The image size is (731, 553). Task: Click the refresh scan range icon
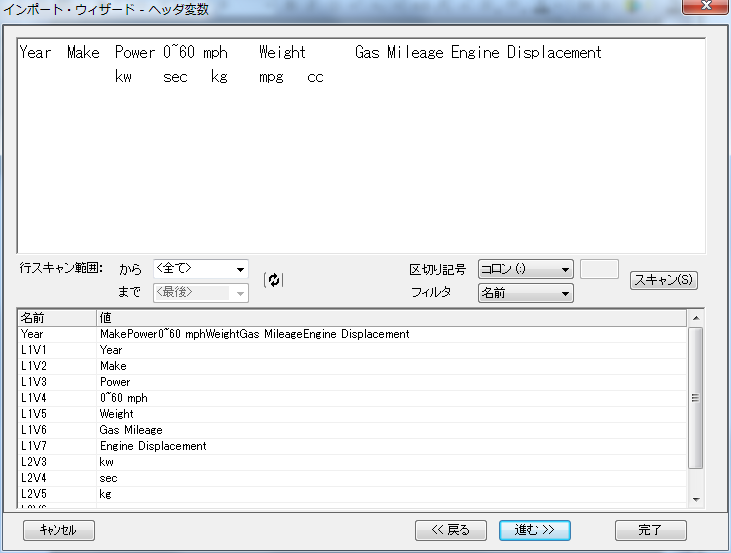274,280
